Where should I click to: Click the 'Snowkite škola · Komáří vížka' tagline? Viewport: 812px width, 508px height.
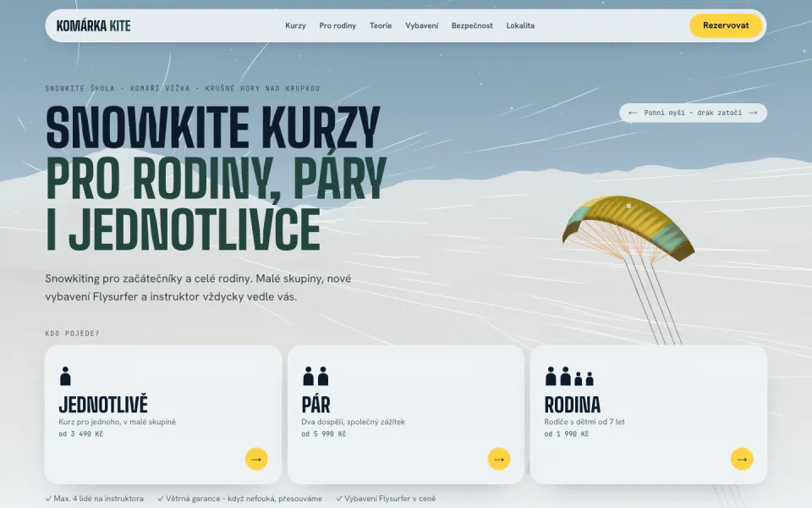[183, 88]
